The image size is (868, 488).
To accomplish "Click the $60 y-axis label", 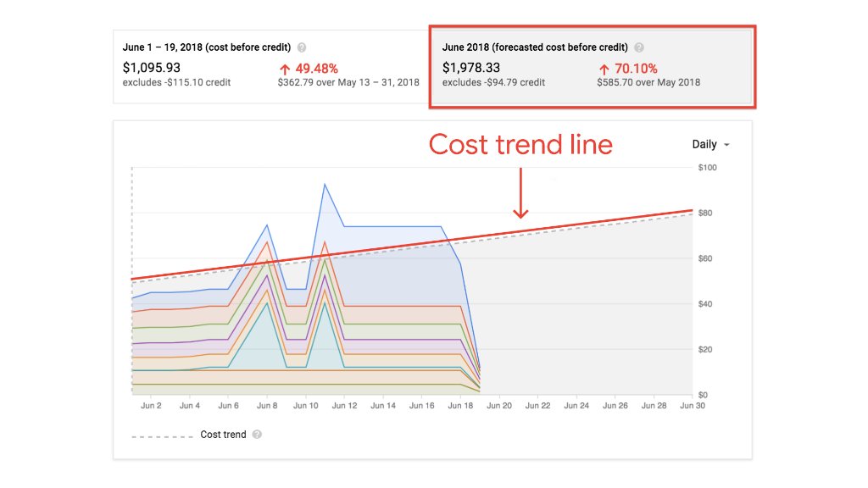I will click(x=705, y=258).
